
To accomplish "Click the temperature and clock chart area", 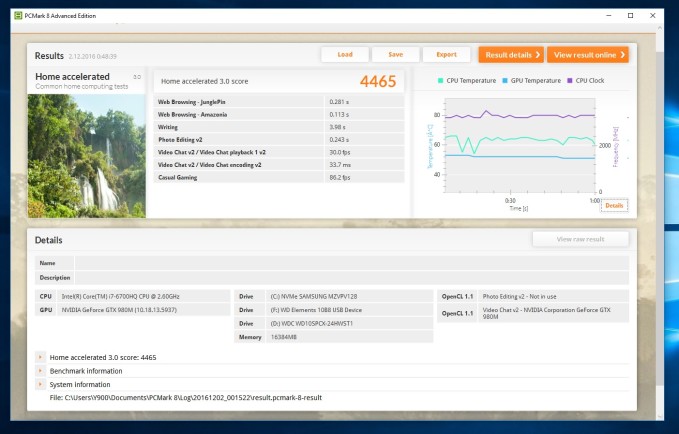I will [520, 145].
